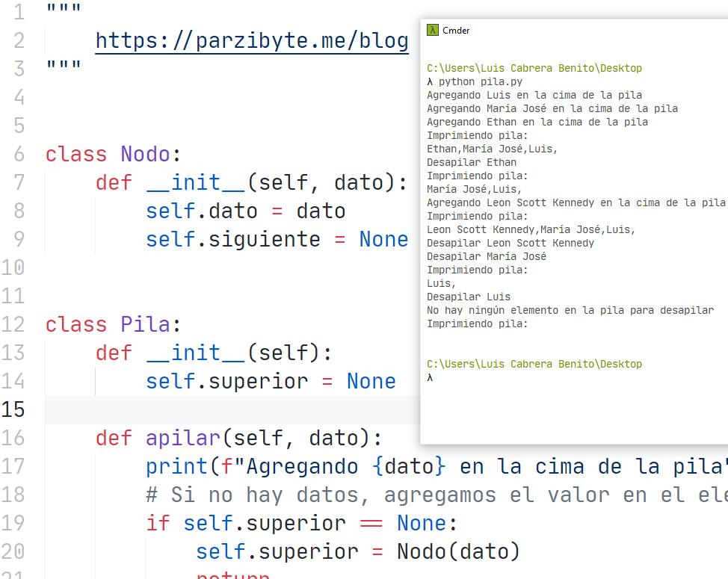This screenshot has height=579, width=728.
Task: Click the opening triple quotes on line 1
Action: click(64, 8)
